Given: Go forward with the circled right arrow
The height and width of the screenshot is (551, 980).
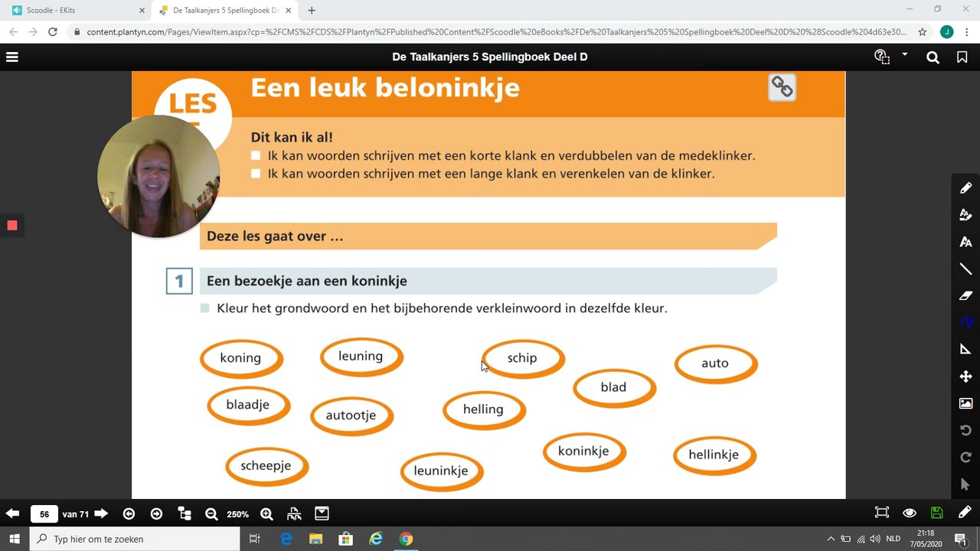Looking at the screenshot, I should [x=156, y=514].
